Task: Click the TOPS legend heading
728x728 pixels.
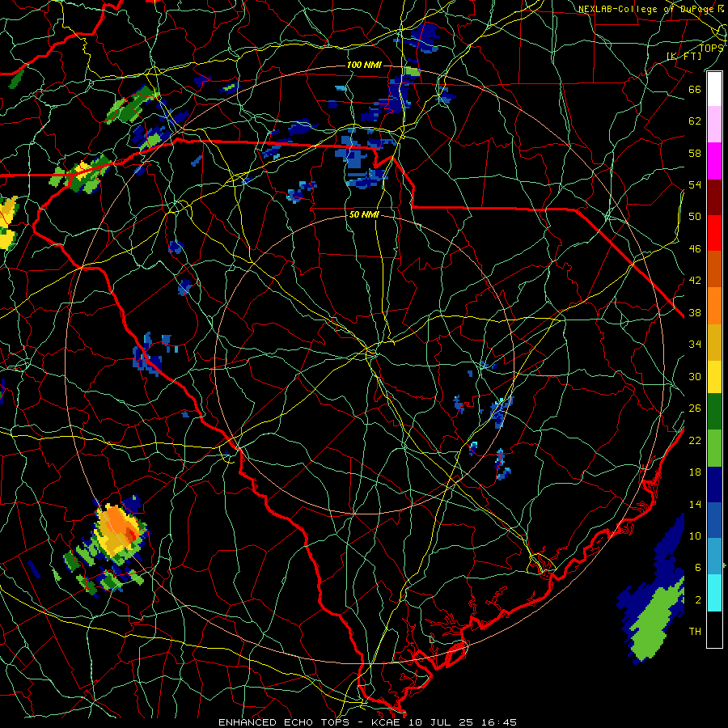Action: tap(711, 48)
